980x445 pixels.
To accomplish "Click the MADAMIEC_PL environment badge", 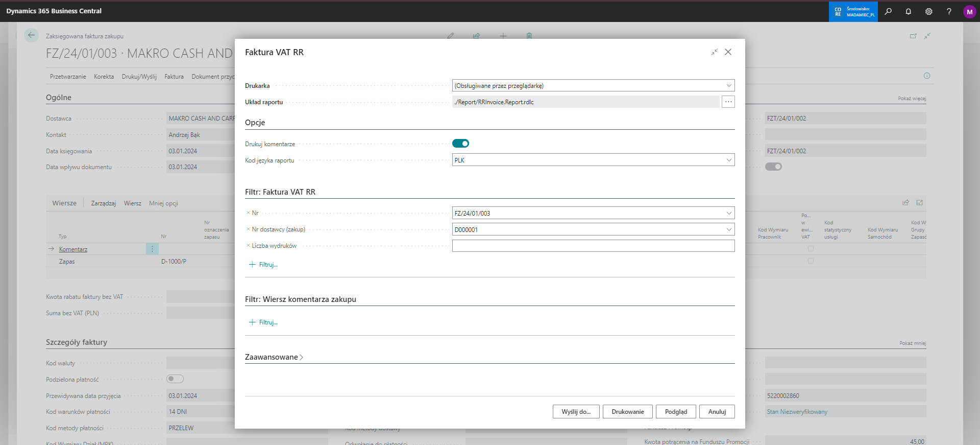I will pyautogui.click(x=853, y=11).
